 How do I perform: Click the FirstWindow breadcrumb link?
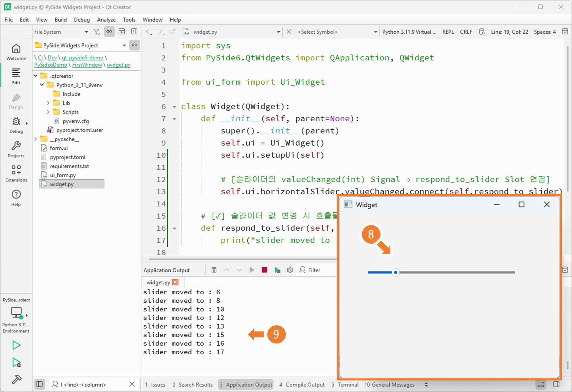pos(87,65)
